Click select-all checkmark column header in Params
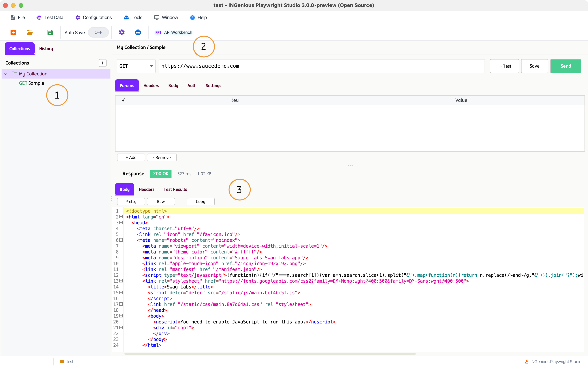 click(123, 100)
